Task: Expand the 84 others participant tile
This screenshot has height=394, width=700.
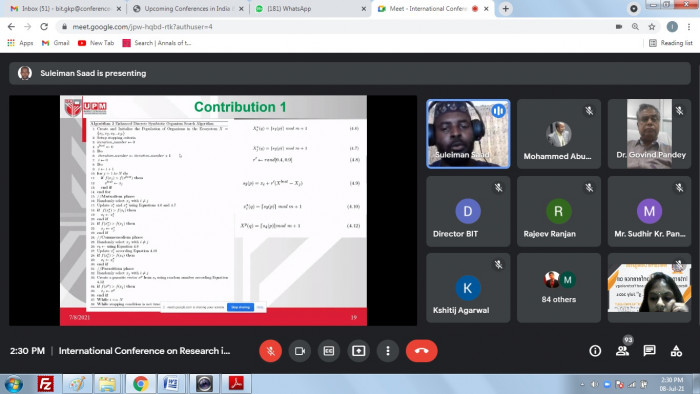Action: point(558,288)
